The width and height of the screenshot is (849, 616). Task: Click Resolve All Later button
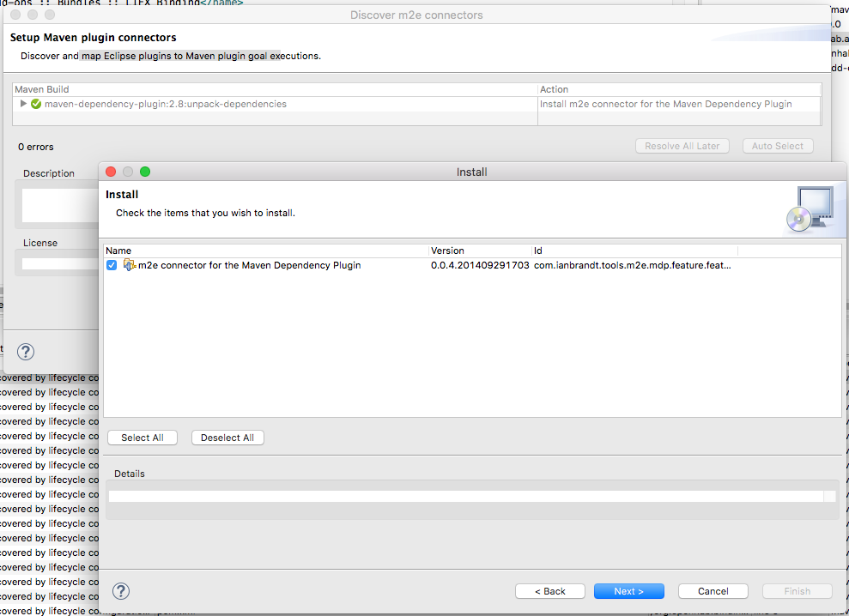click(x=682, y=146)
